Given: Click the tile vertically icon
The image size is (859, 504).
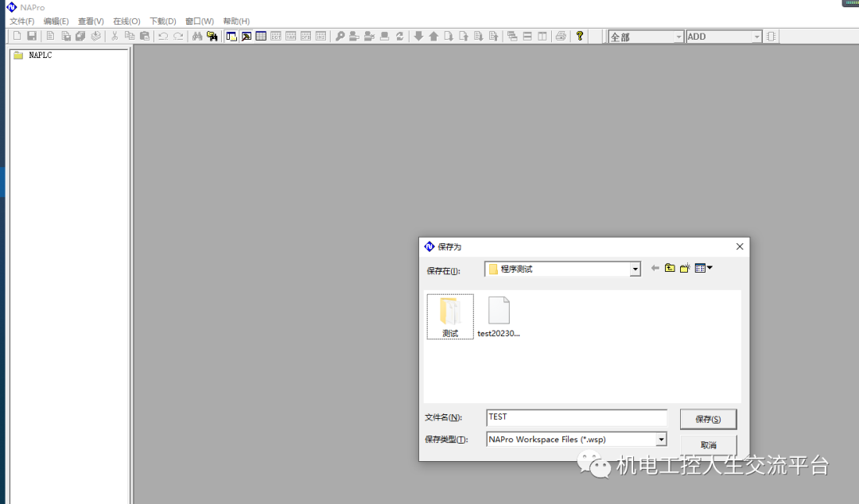Looking at the screenshot, I should tap(542, 36).
